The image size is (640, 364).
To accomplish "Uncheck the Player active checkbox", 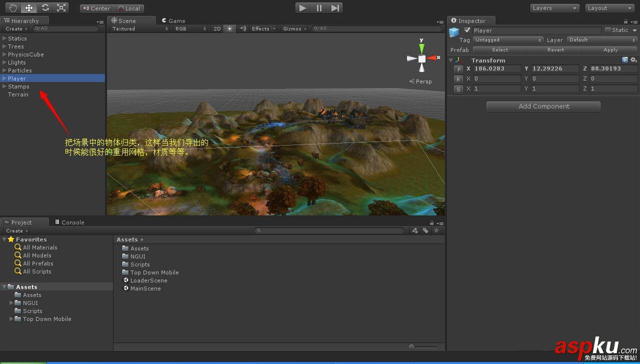I will coord(467,30).
